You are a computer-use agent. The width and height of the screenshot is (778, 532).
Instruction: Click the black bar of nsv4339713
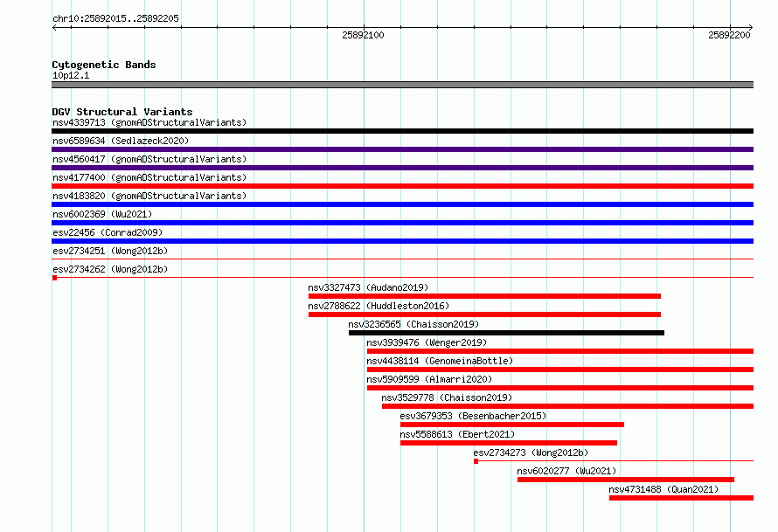(402, 131)
